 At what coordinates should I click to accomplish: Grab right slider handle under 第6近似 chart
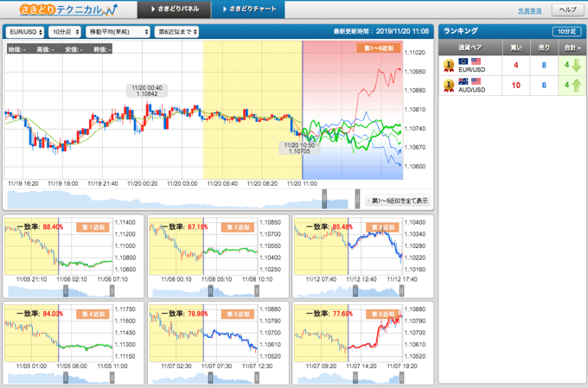pyautogui.click(x=401, y=378)
